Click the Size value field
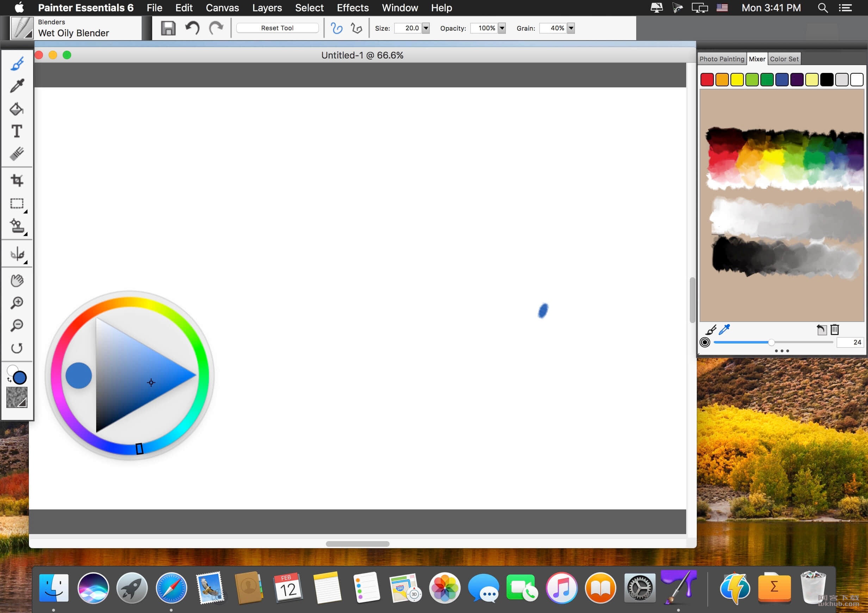Image resolution: width=868 pixels, height=613 pixels. tap(408, 28)
